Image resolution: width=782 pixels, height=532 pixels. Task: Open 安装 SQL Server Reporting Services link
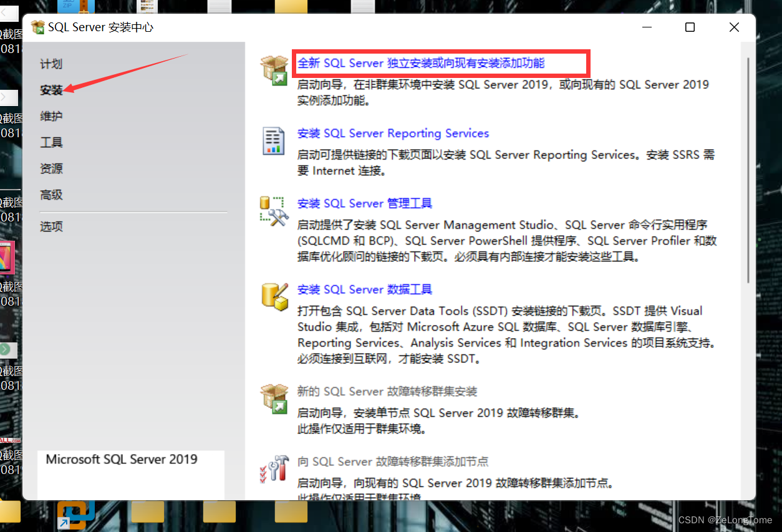pyautogui.click(x=393, y=133)
